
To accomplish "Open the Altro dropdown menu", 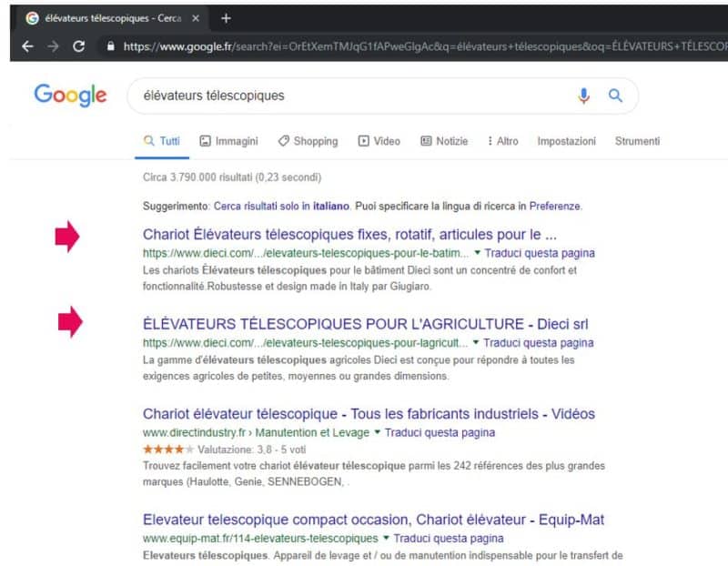I will click(x=501, y=140).
